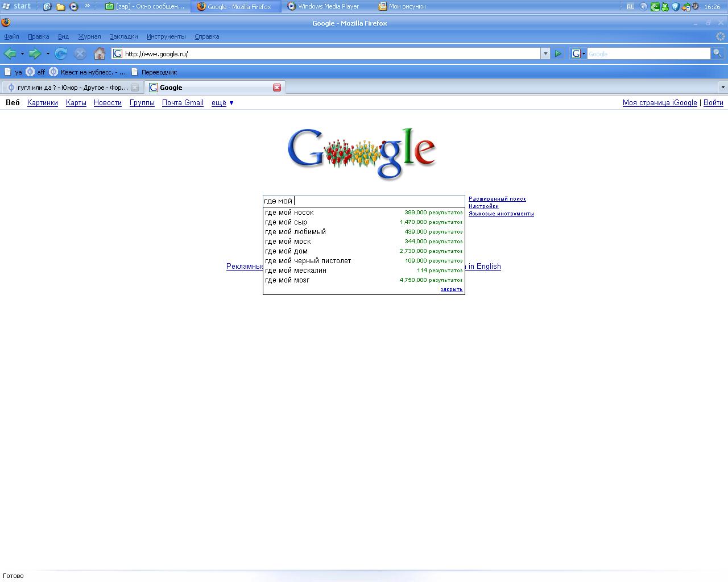The height and width of the screenshot is (582, 728).
Task: Expand hidden tray icons arrow
Action: point(643,7)
